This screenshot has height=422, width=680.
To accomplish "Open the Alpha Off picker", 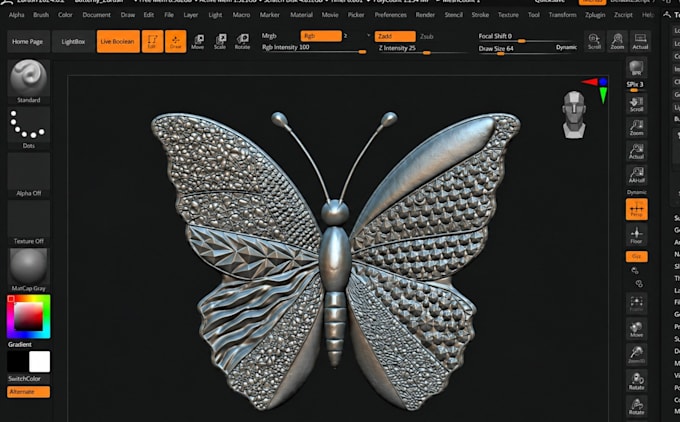I will click(29, 175).
